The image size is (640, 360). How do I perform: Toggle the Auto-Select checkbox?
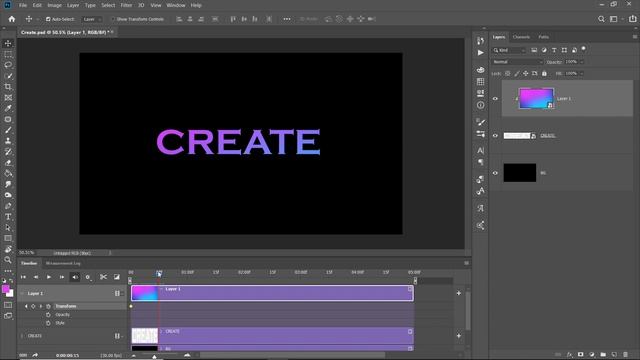(x=48, y=19)
